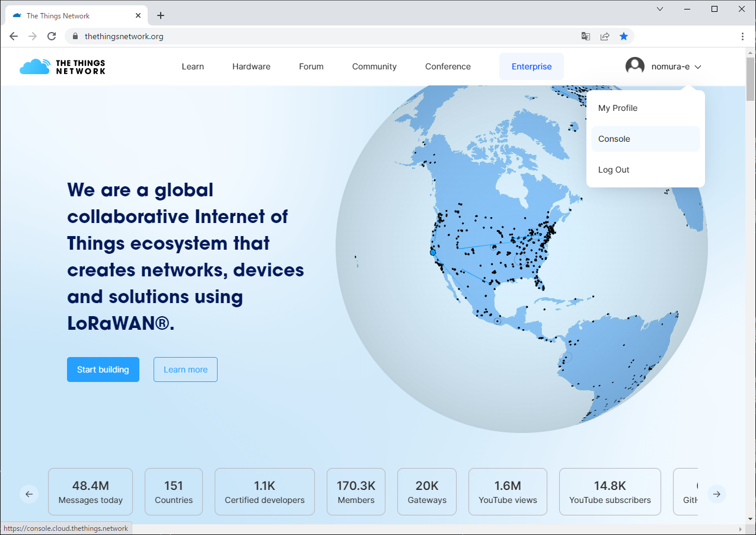Click the 20K Gateways stat card

[427, 492]
